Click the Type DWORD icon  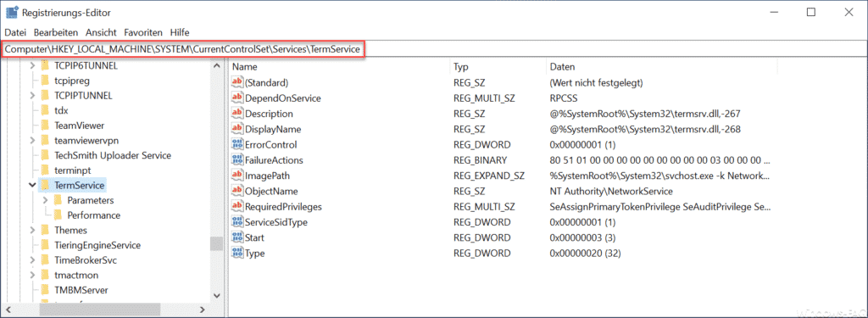point(237,254)
